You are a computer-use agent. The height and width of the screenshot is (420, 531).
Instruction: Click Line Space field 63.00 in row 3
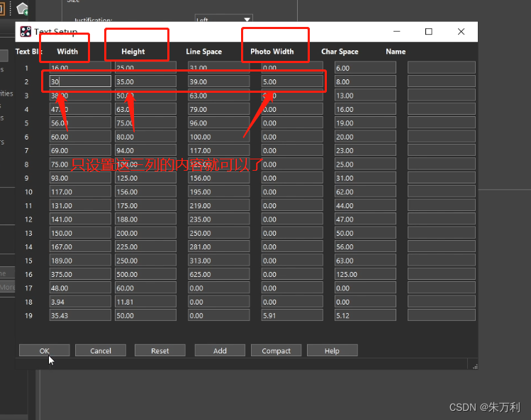click(219, 96)
